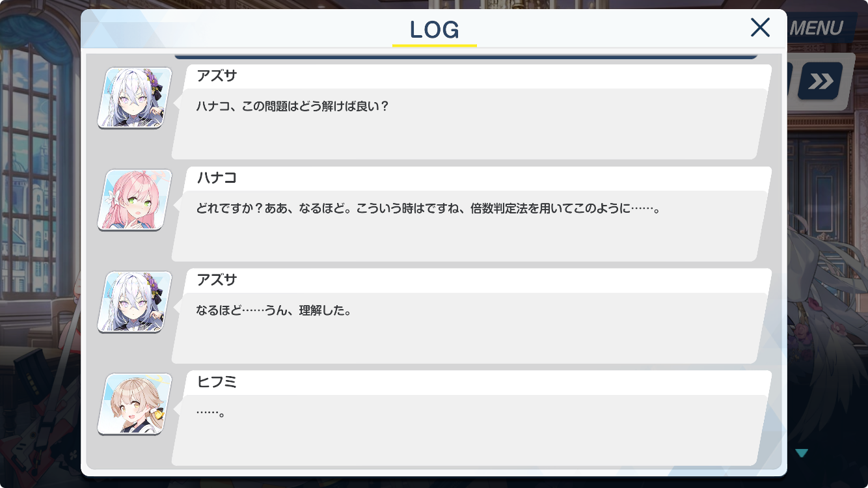Click Azusa's portrait beside third message

pos(135,302)
